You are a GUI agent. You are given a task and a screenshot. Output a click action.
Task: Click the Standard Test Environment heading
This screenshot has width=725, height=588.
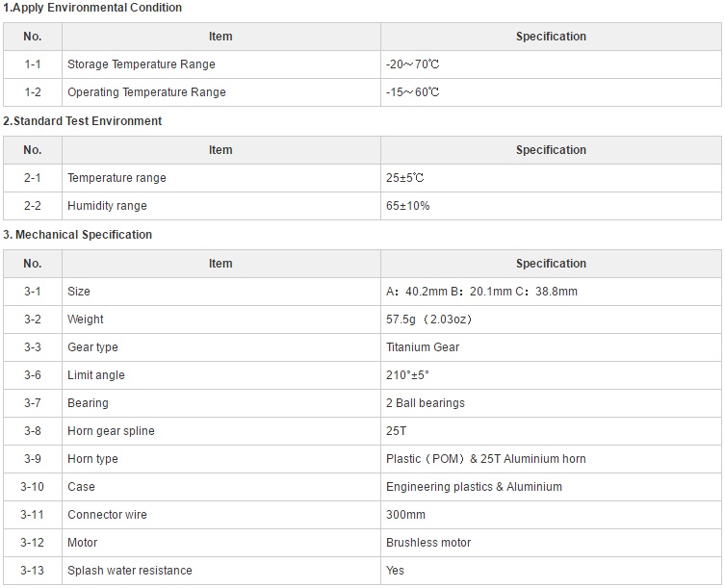pos(82,121)
